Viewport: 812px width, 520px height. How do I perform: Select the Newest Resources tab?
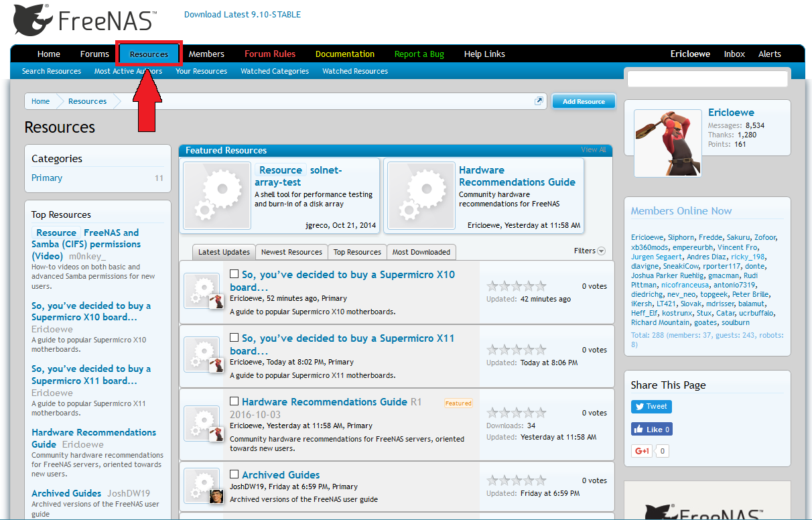click(x=291, y=252)
